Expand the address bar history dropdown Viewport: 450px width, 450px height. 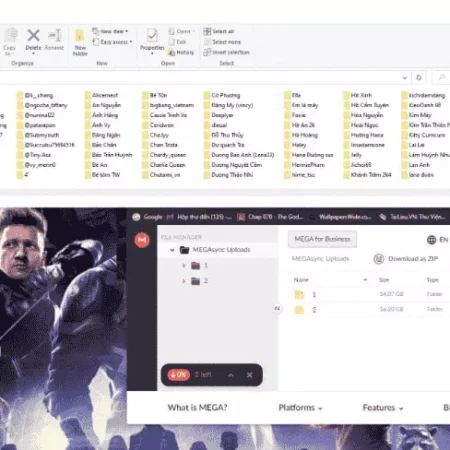click(405, 78)
